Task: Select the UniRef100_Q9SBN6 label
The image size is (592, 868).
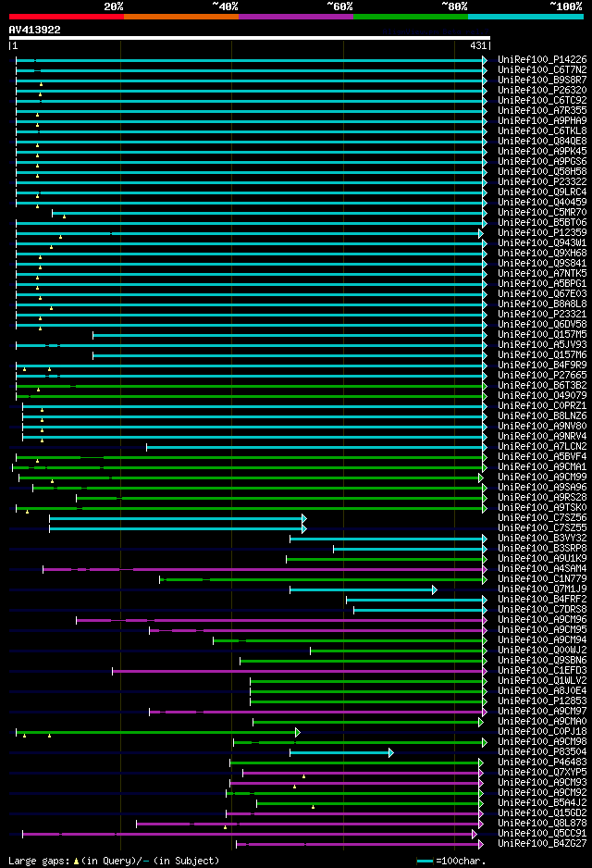Action: (542, 660)
